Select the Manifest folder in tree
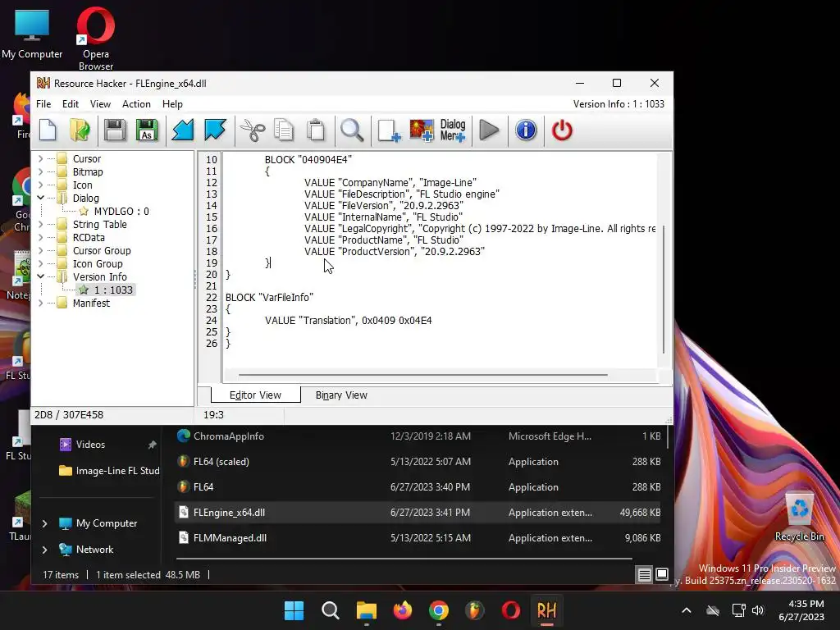 (x=91, y=303)
